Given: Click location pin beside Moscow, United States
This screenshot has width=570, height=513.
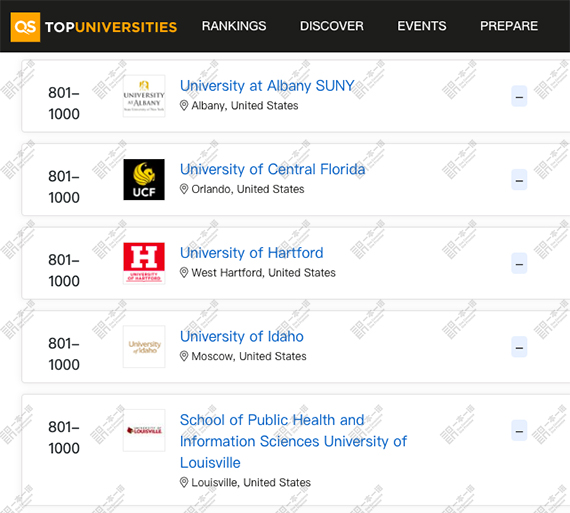Looking at the screenshot, I should click(x=184, y=357).
